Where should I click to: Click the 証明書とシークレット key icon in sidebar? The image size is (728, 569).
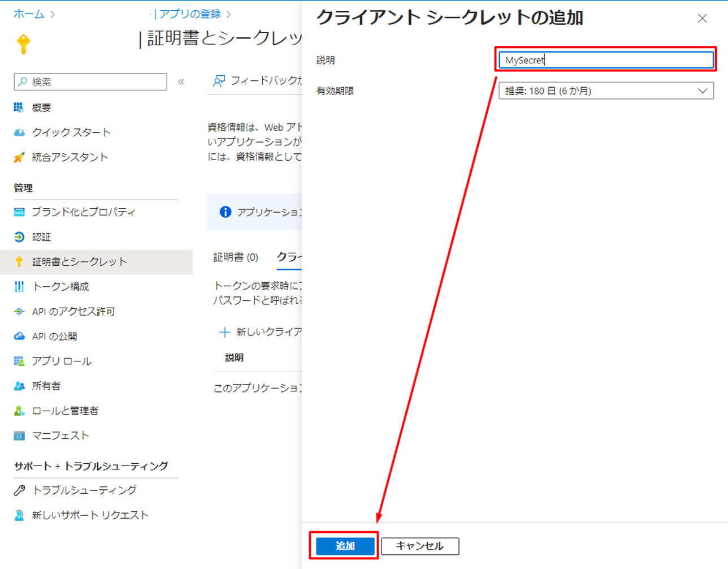click(x=19, y=261)
